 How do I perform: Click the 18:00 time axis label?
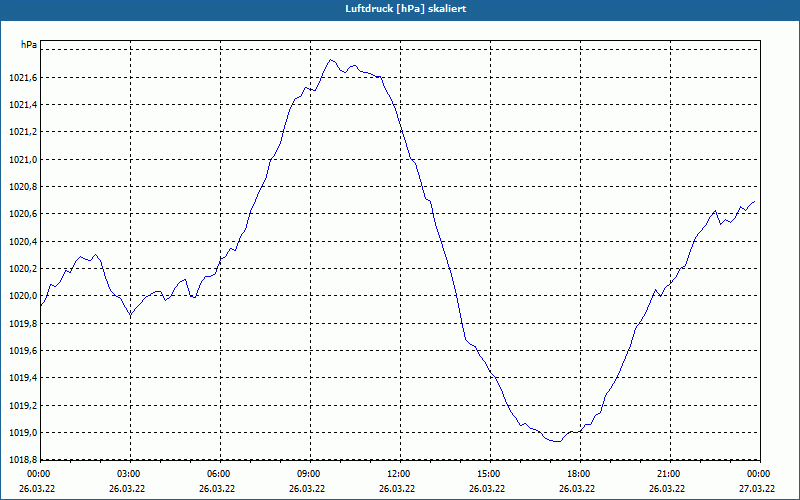[x=579, y=474]
